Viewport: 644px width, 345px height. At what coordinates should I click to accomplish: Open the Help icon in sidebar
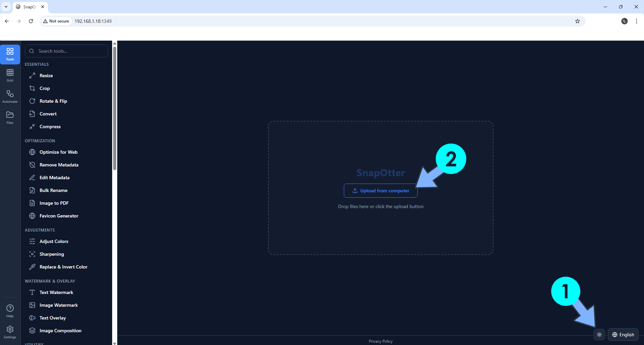tap(10, 308)
